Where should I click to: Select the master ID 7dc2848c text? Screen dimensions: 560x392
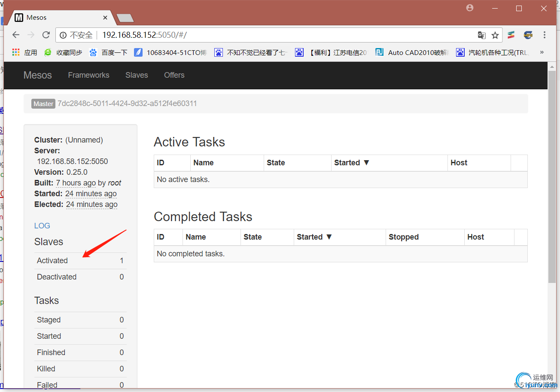(x=127, y=103)
